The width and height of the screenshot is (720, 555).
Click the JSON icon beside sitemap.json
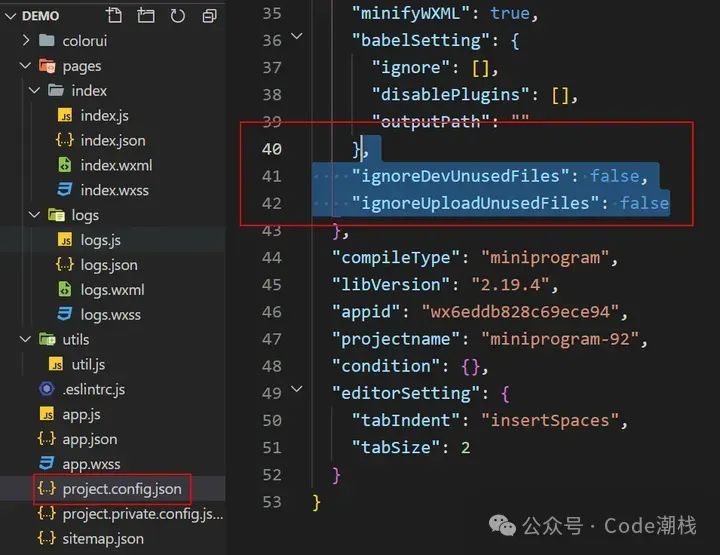[x=47, y=538]
